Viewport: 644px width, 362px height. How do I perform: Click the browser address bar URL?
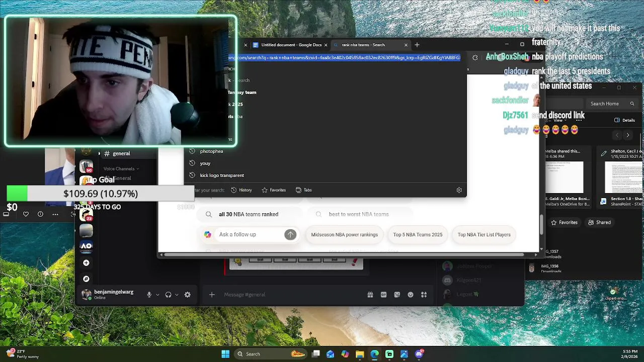click(345, 57)
